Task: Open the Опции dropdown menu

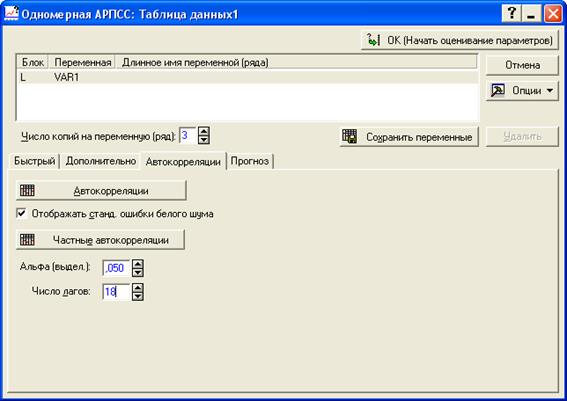Action: [x=522, y=90]
